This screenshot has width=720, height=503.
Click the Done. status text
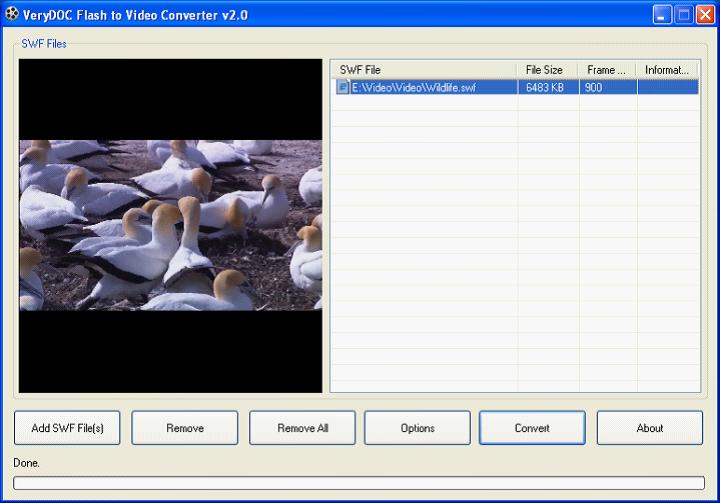pyautogui.click(x=26, y=463)
